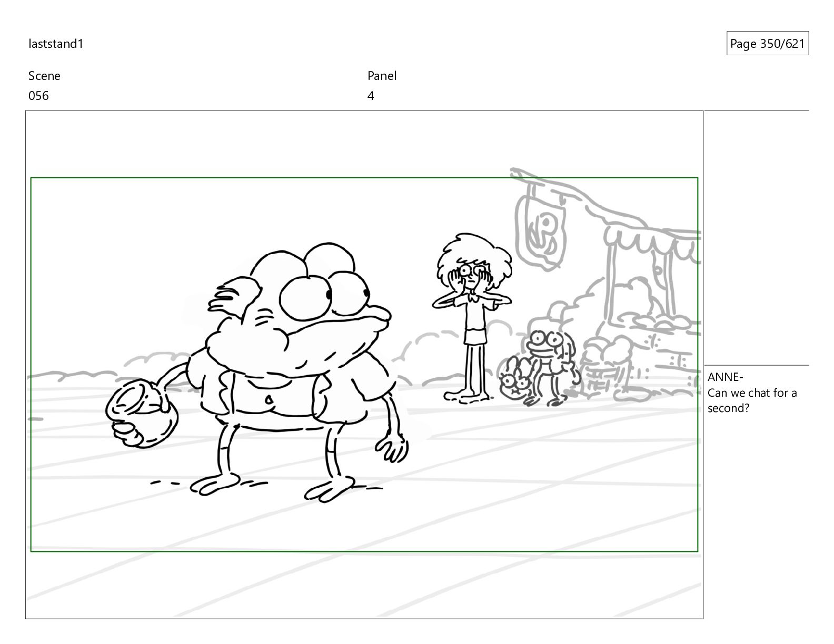This screenshot has height=644, width=834.
Task: Click the 'Panel' label
Action: [382, 76]
